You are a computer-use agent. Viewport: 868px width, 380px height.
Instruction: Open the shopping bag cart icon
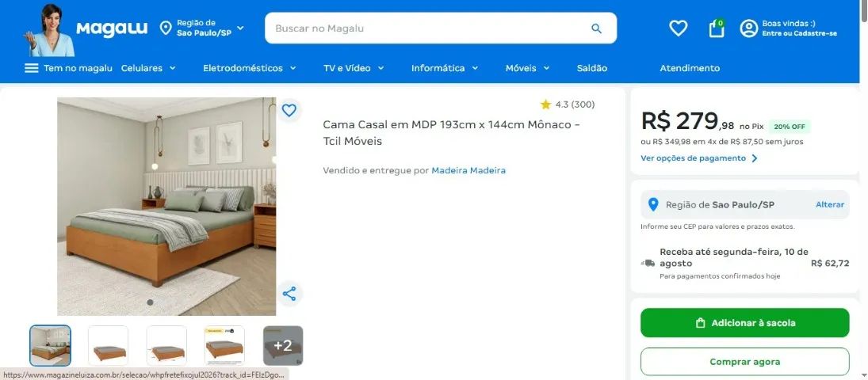point(717,28)
